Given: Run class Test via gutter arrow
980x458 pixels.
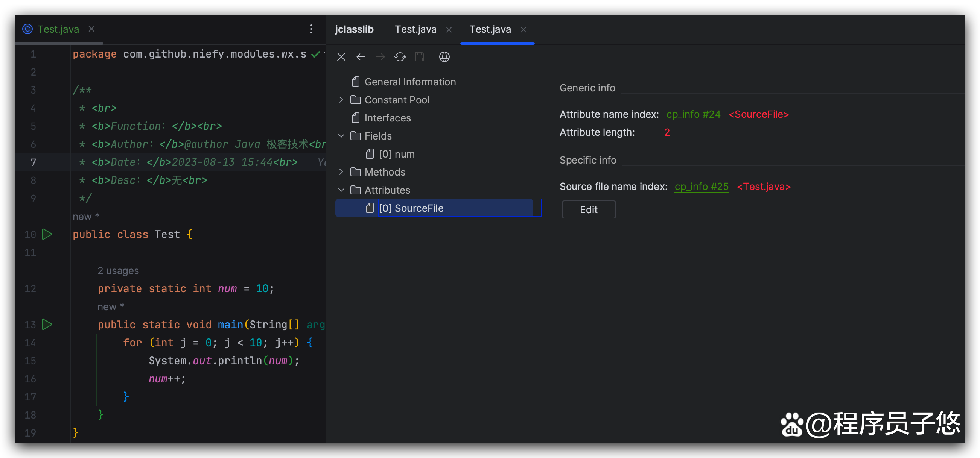Looking at the screenshot, I should coord(47,234).
